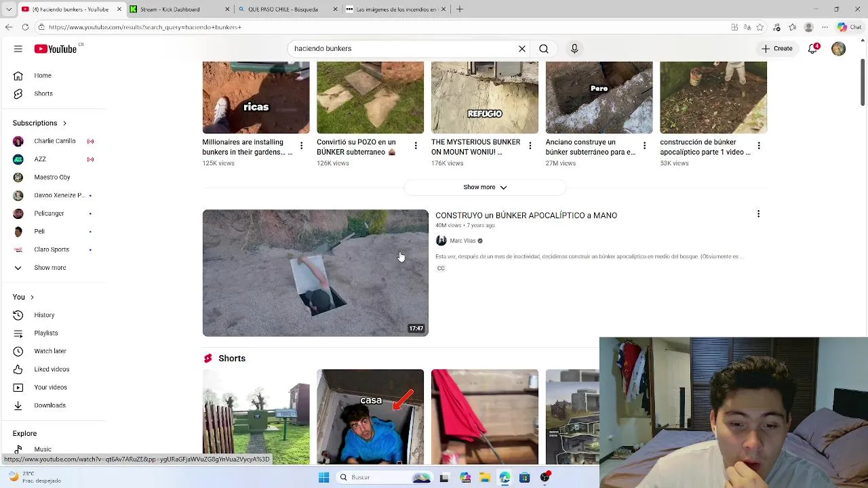The image size is (868, 488).
Task: Expand the You section chevron
Action: click(x=32, y=298)
